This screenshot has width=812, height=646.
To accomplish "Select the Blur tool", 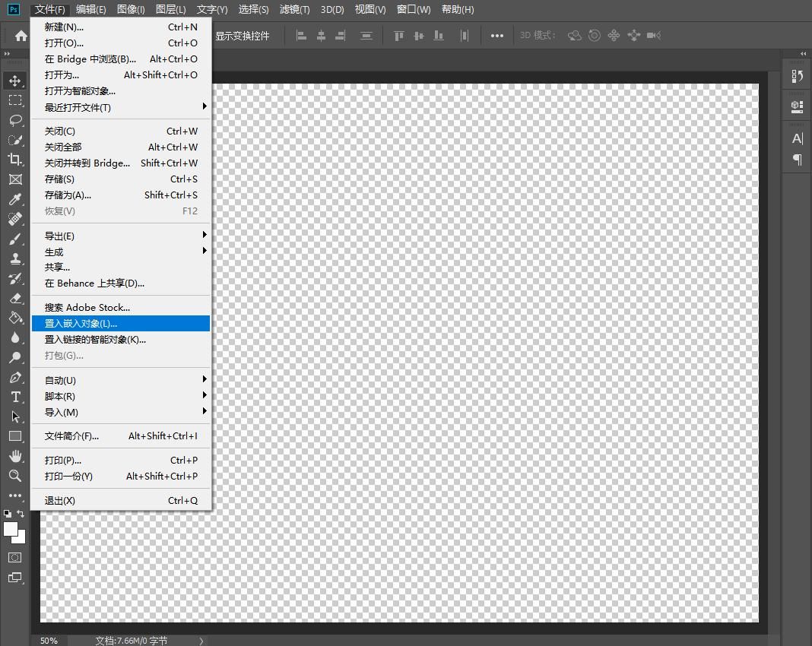I will (15, 337).
